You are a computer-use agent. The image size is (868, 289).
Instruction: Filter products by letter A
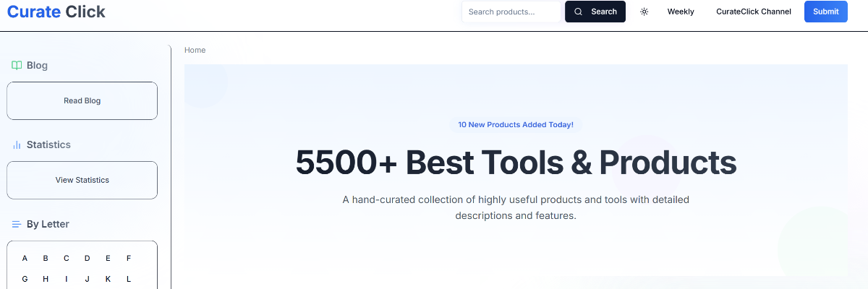point(25,258)
